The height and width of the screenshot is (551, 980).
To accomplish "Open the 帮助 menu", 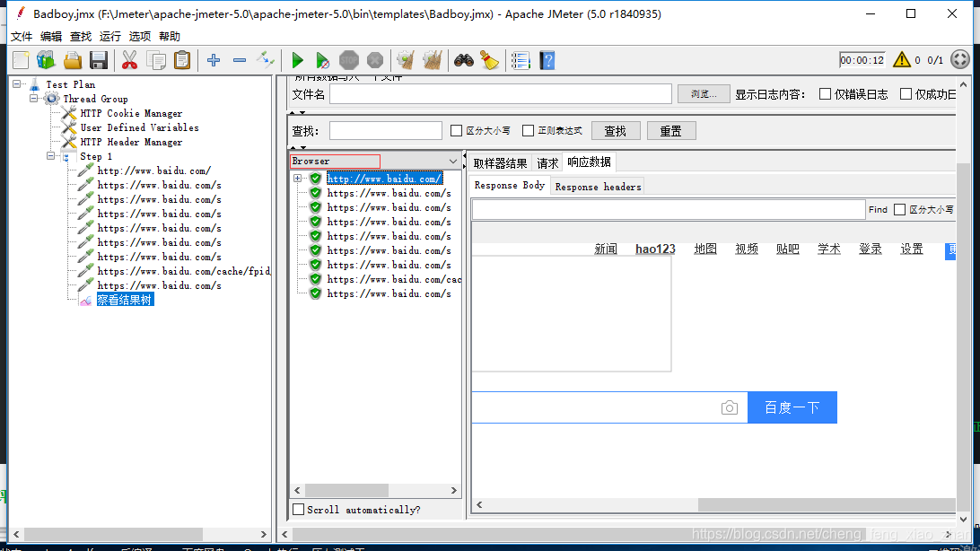I will tap(170, 36).
